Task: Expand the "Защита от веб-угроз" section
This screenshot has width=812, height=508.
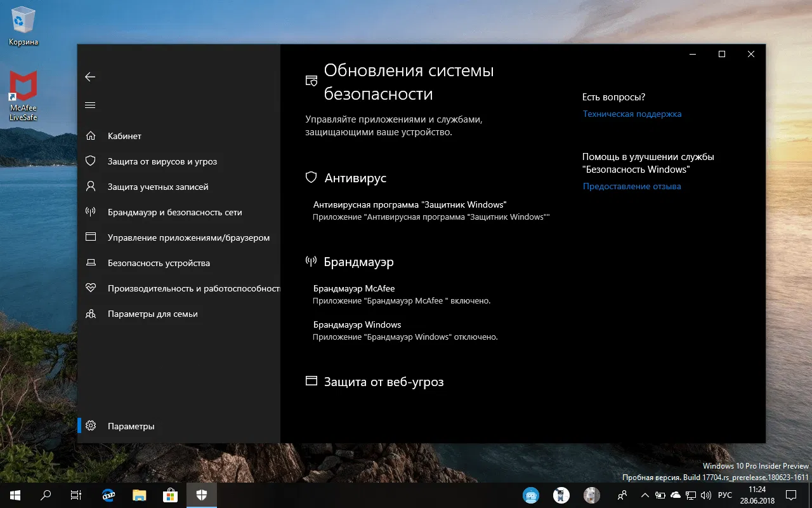Action: click(x=384, y=382)
